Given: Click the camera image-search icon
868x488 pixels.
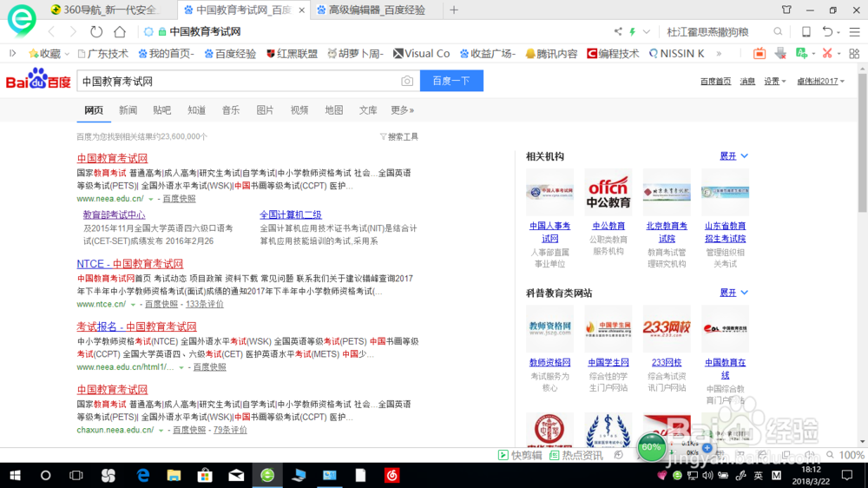Looking at the screenshot, I should click(x=407, y=81).
